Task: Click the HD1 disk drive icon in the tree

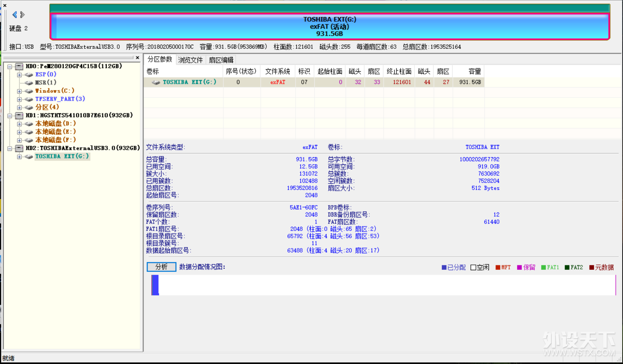Action: point(19,115)
